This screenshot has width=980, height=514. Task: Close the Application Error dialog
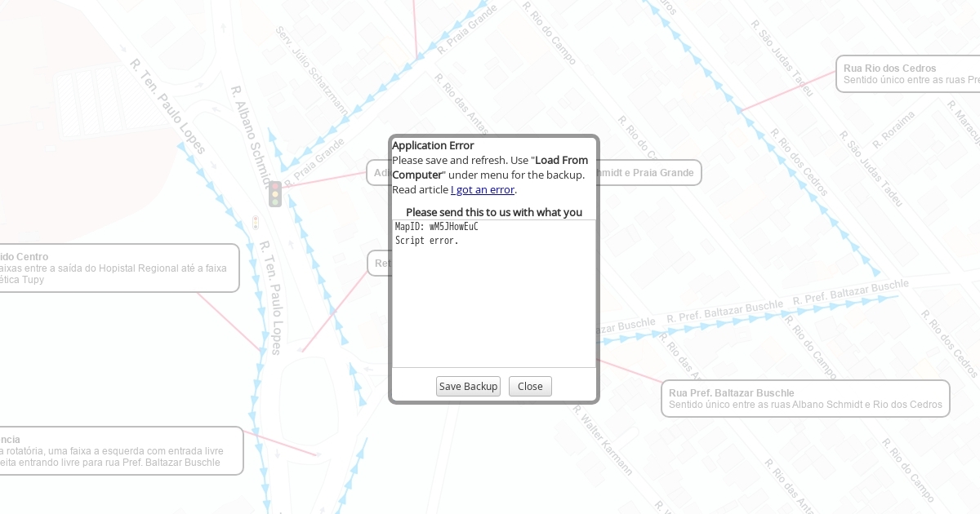[530, 386]
